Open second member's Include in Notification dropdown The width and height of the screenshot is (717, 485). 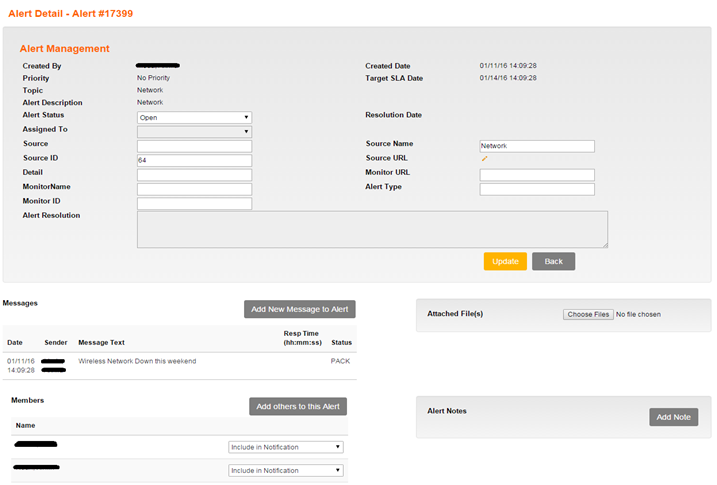click(286, 470)
